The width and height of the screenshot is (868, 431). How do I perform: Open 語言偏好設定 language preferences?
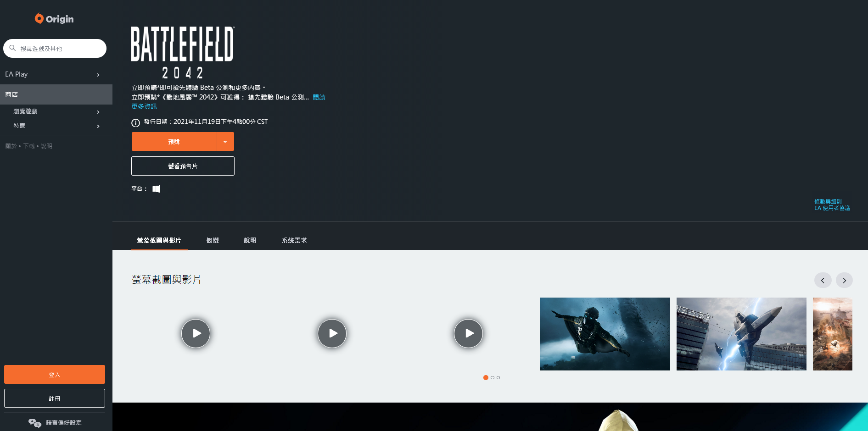(55, 423)
